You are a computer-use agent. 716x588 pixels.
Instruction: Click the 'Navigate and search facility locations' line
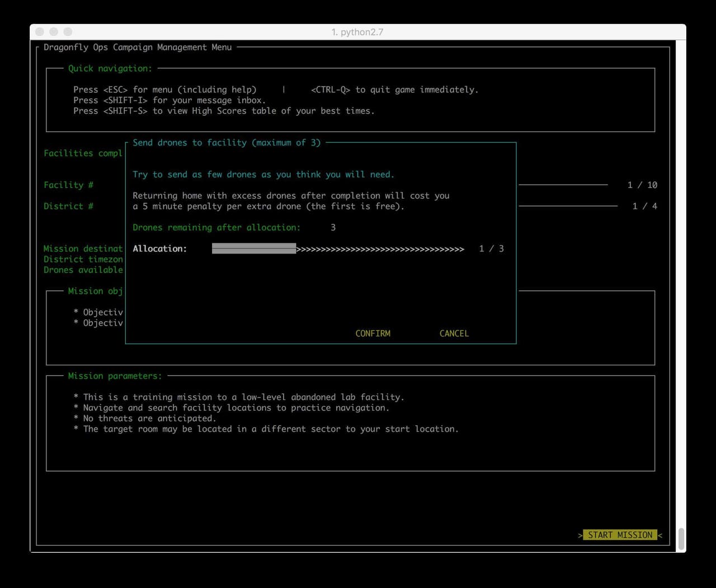coord(231,408)
